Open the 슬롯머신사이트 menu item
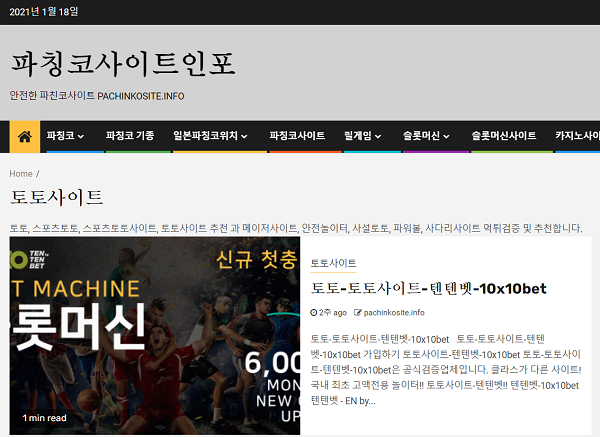600x437 pixels. click(x=504, y=135)
